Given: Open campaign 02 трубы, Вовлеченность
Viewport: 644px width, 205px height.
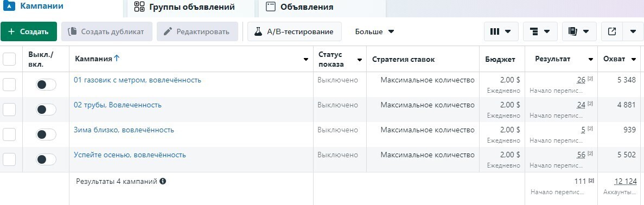Looking at the screenshot, I should pos(118,105).
